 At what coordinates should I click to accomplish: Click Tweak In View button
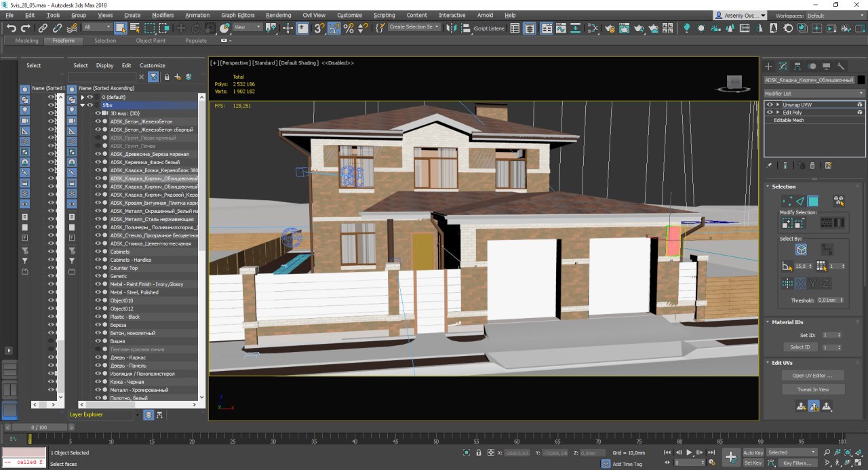click(x=812, y=389)
